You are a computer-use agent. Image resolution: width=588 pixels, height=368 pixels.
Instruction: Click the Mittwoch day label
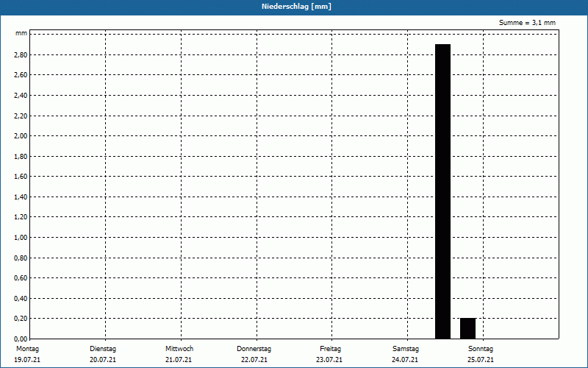[179, 349]
